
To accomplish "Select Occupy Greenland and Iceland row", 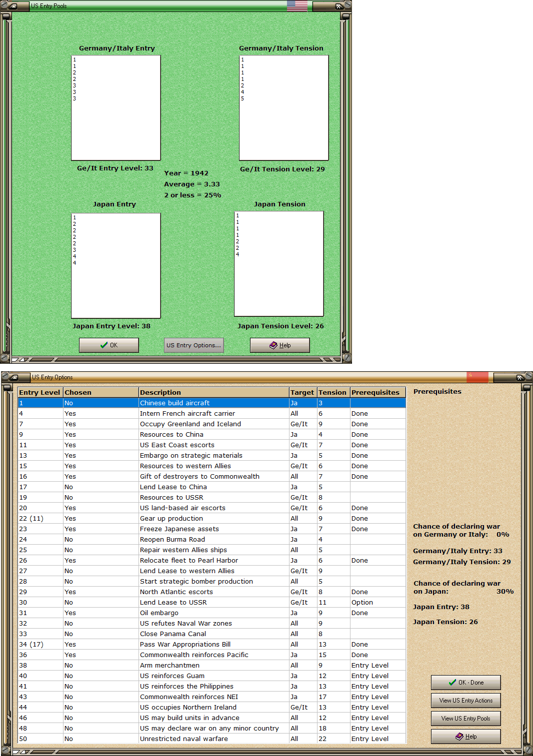I will click(211, 424).
